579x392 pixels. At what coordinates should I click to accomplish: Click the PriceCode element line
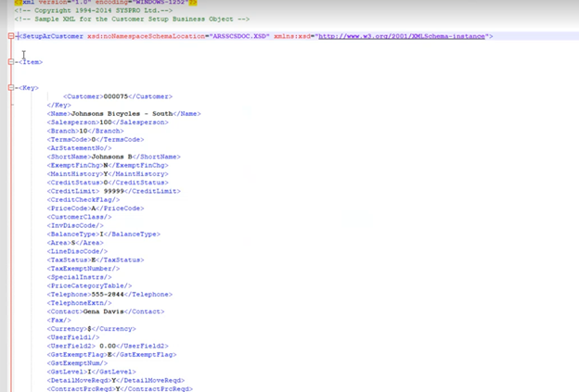pyautogui.click(x=96, y=209)
